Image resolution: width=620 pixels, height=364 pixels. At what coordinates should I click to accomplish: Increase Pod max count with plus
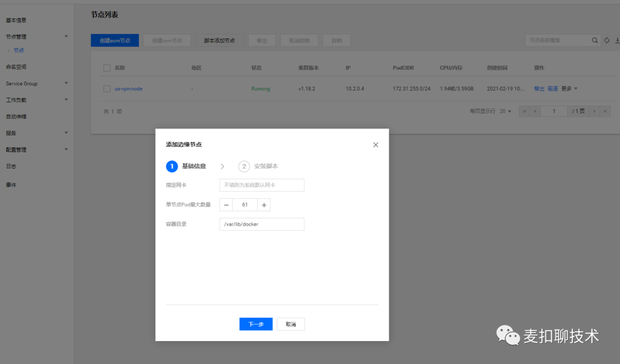pos(264,205)
